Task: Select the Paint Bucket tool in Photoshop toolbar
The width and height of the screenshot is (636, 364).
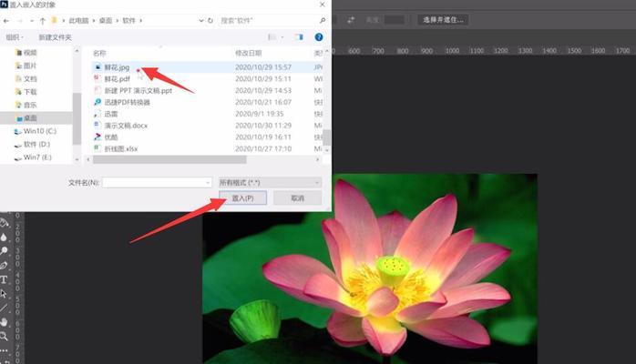Action: [x=4, y=223]
